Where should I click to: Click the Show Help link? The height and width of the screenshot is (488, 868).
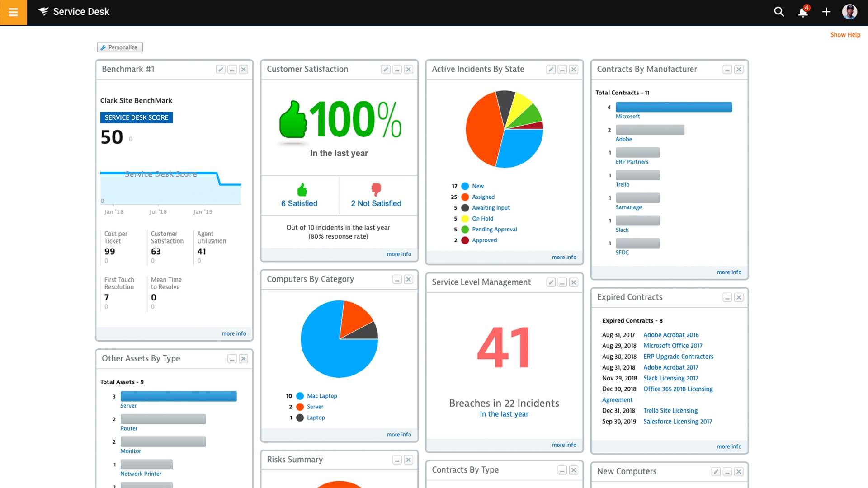click(845, 35)
